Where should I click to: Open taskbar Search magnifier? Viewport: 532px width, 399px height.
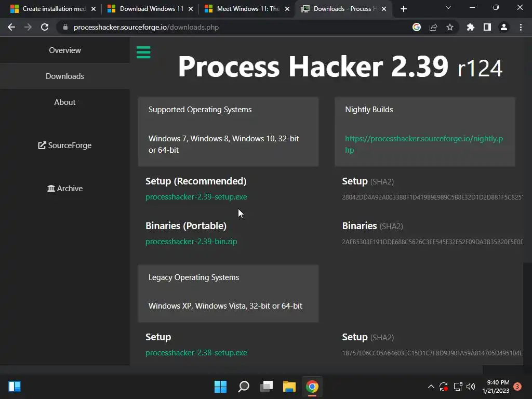coord(244,387)
